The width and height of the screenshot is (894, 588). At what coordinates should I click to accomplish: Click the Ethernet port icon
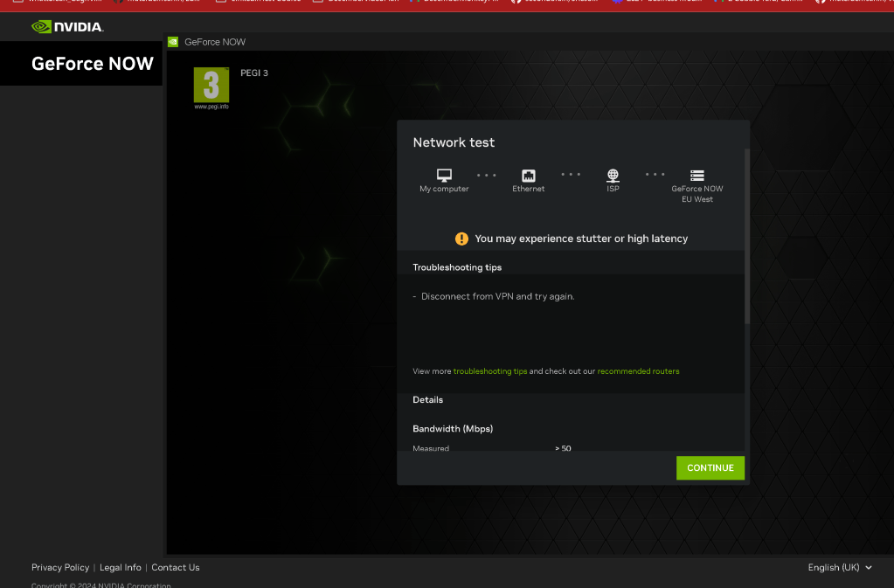point(529,176)
